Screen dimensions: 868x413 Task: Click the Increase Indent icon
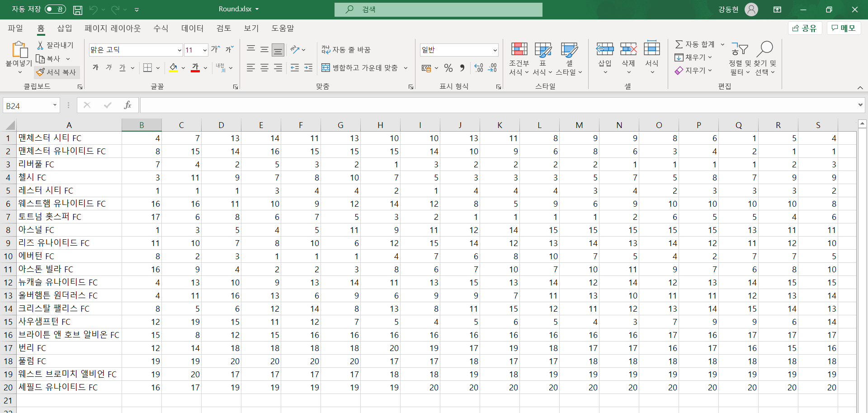[308, 68]
